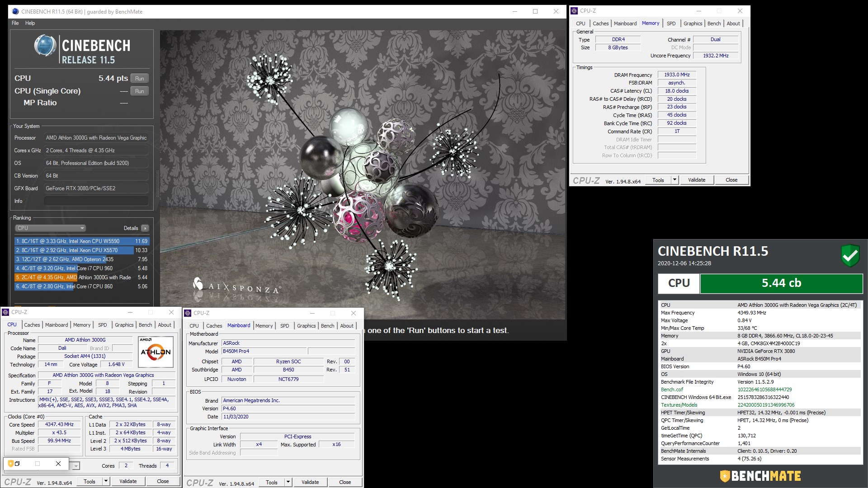
Task: Click the Max Frequency 4349.93 MHz value
Action: coord(752,313)
